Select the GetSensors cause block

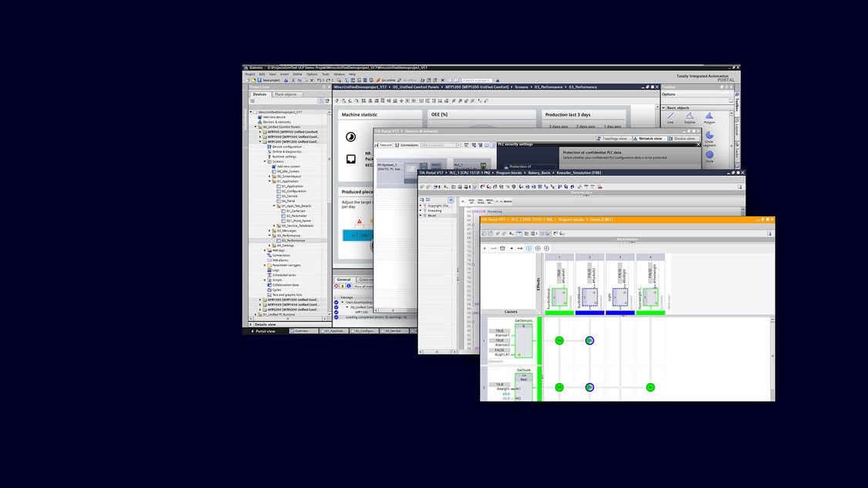pos(524,341)
